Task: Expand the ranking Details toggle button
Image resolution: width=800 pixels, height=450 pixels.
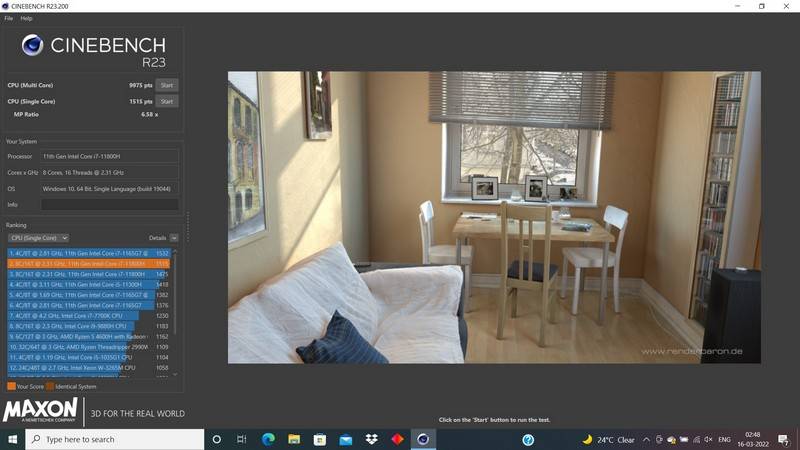Action: click(174, 238)
